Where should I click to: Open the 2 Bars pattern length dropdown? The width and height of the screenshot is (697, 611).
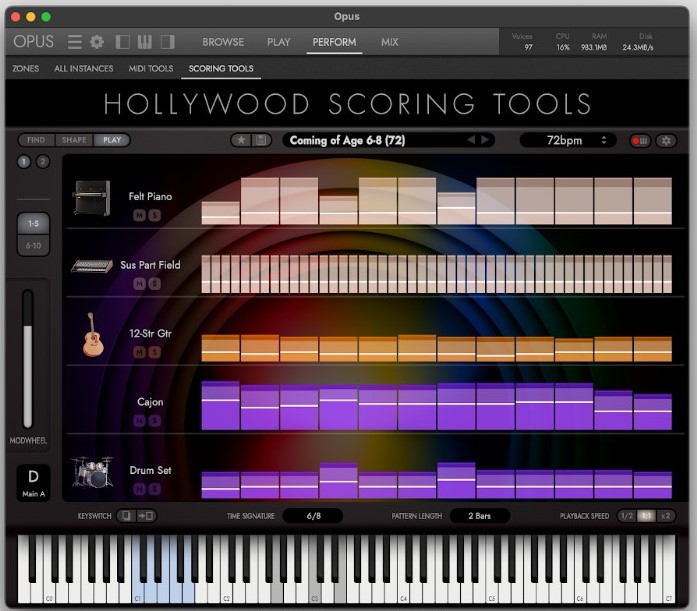[480, 516]
